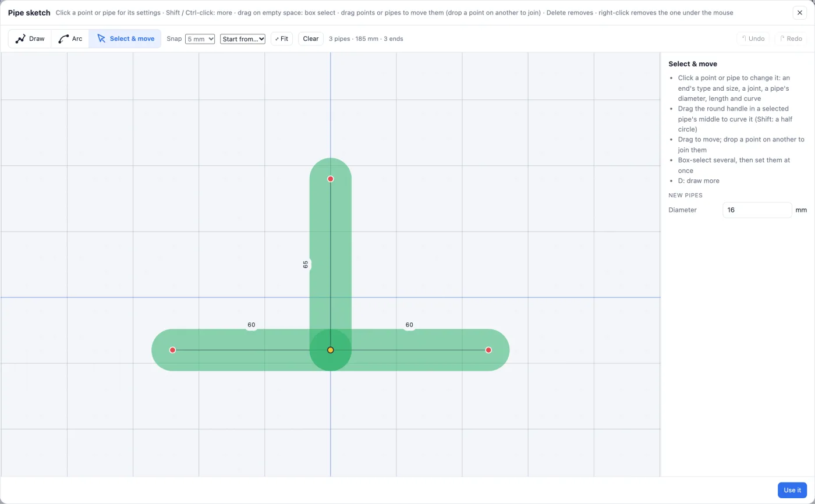815x504 pixels.
Task: Click the Undo button
Action: click(753, 39)
